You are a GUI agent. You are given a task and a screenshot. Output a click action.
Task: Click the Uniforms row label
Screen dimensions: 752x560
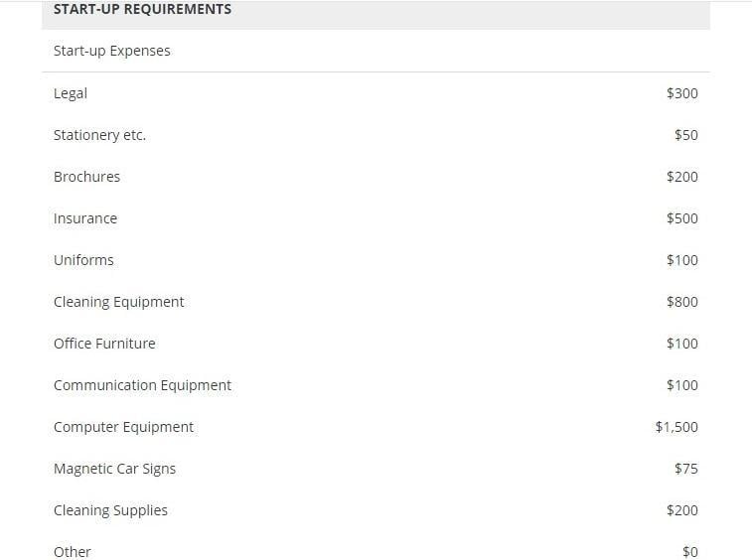tap(83, 260)
